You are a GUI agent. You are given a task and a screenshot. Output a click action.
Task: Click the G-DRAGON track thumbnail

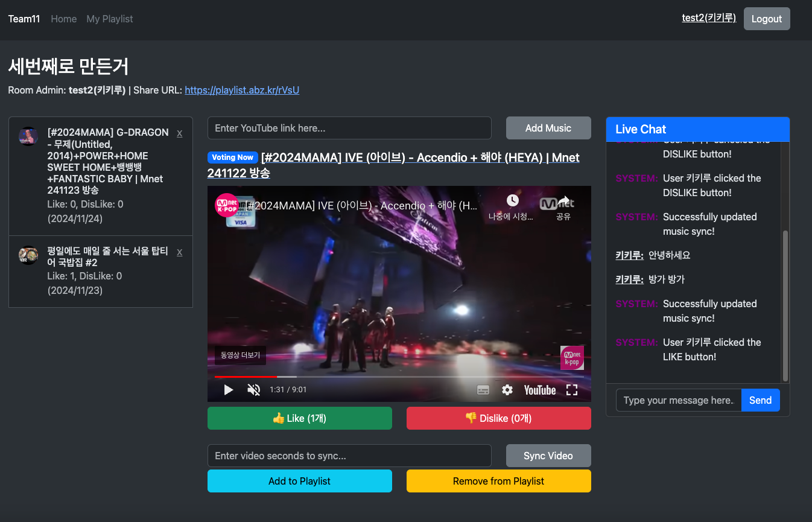coord(28,136)
